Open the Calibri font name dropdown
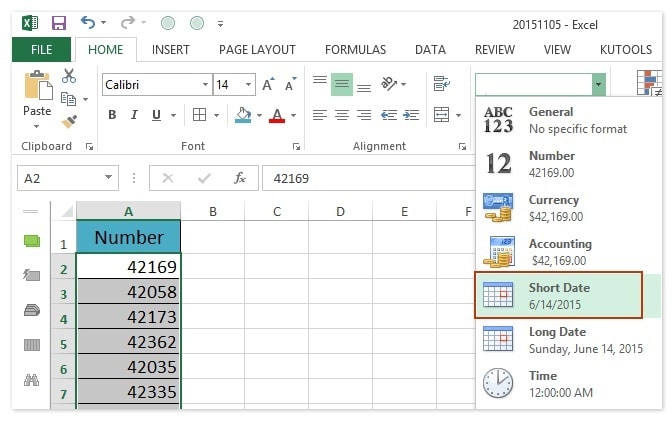Viewport: 672px width, 421px height. coord(205,84)
